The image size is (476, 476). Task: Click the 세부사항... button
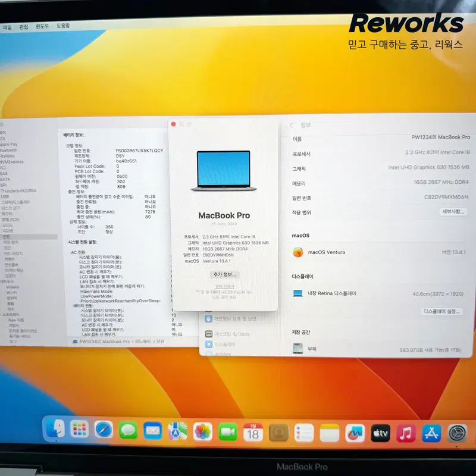(453, 212)
